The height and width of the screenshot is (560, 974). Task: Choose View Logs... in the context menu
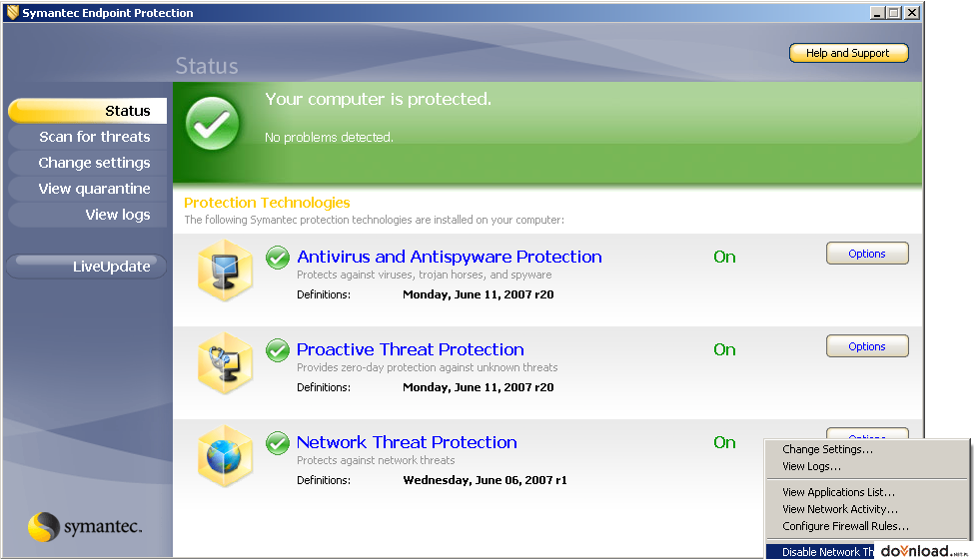coord(866,466)
